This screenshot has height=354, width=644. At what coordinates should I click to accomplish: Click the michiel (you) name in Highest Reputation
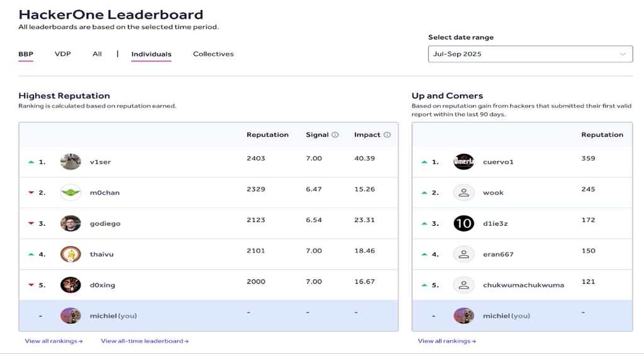tap(113, 316)
